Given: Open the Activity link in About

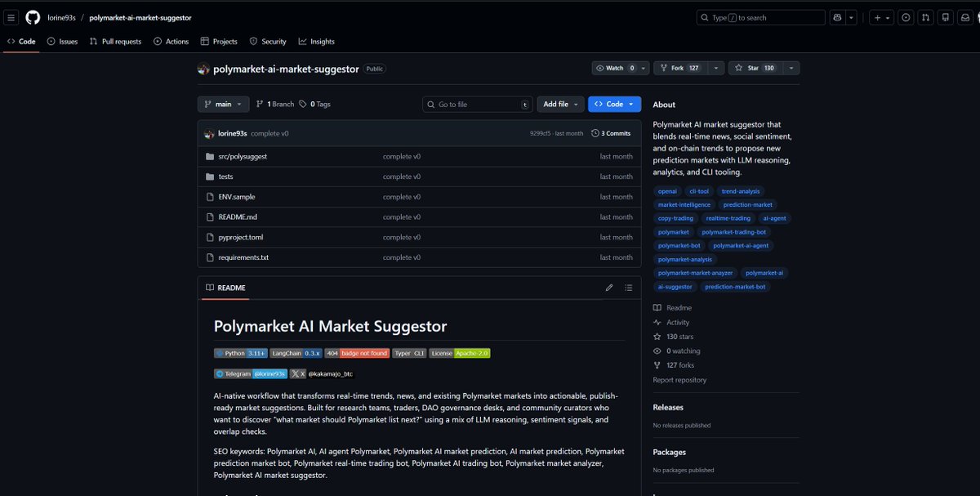Looking at the screenshot, I should 671,323.
